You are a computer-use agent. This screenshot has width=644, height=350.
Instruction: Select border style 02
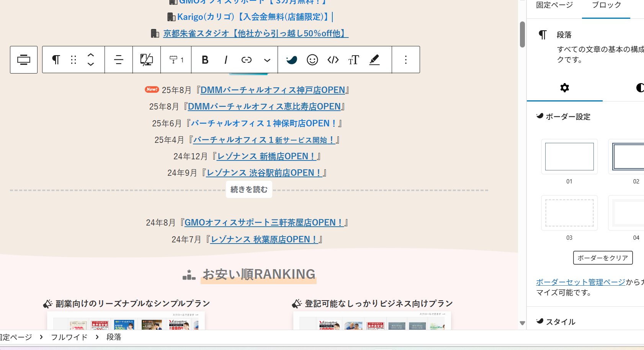pyautogui.click(x=626, y=157)
